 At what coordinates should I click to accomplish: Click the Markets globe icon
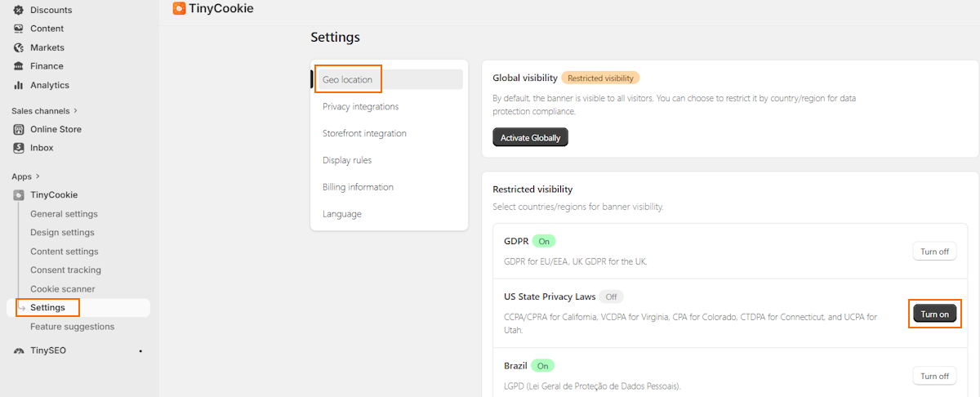19,47
